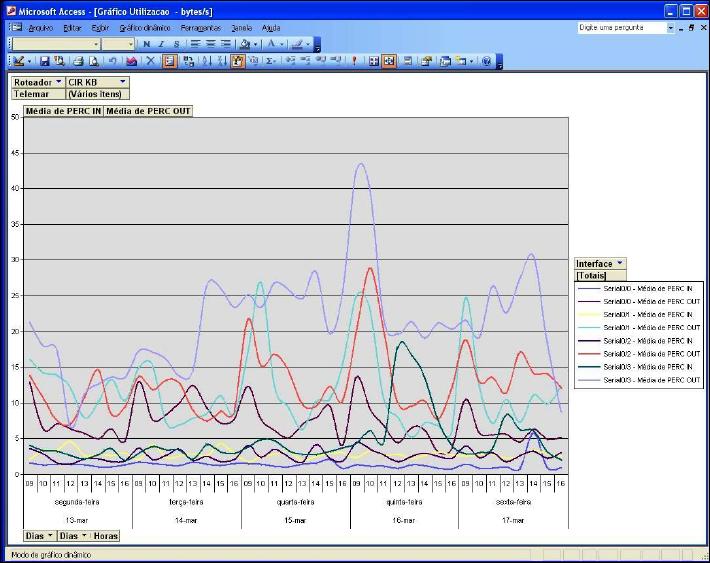
Task: Click the refresh exclamation mark icon
Action: coord(355,61)
